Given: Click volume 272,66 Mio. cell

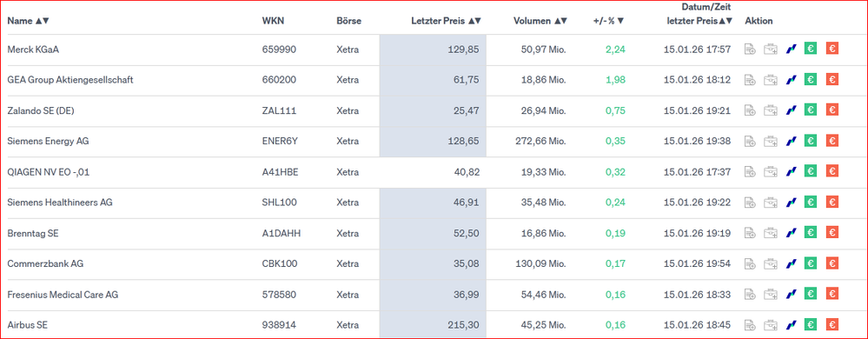Looking at the screenshot, I should pyautogui.click(x=540, y=141).
